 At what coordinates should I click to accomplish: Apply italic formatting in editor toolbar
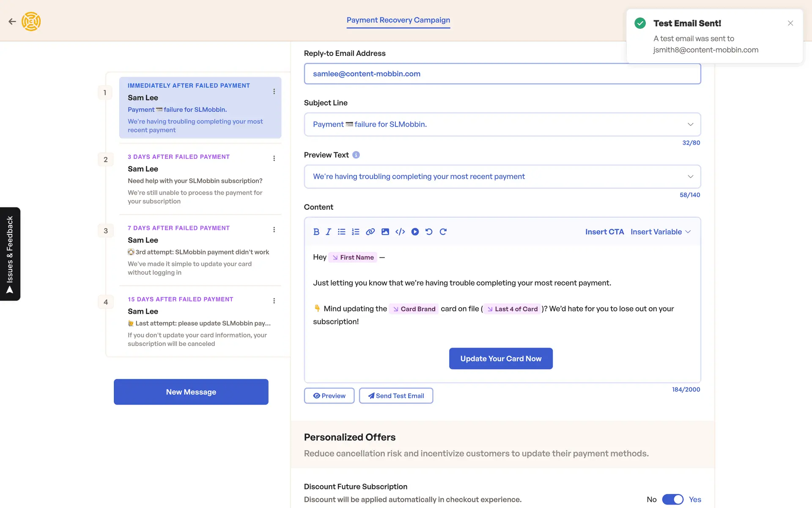pos(328,232)
